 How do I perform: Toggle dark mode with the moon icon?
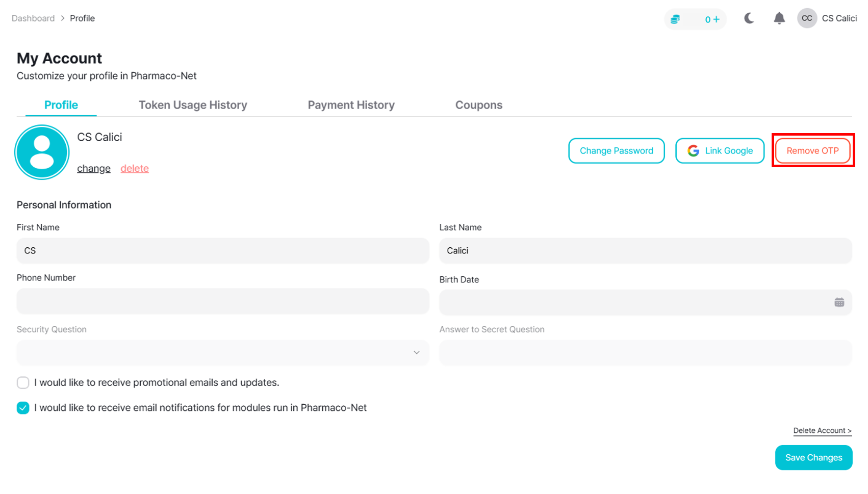pyautogui.click(x=749, y=19)
